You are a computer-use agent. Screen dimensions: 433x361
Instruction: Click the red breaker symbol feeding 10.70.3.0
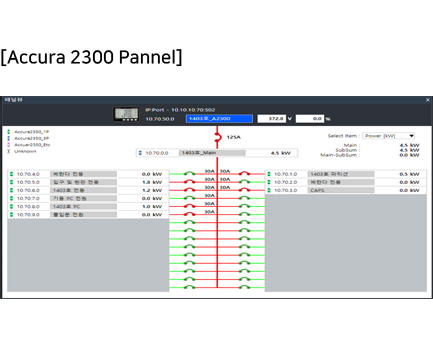[245, 189]
